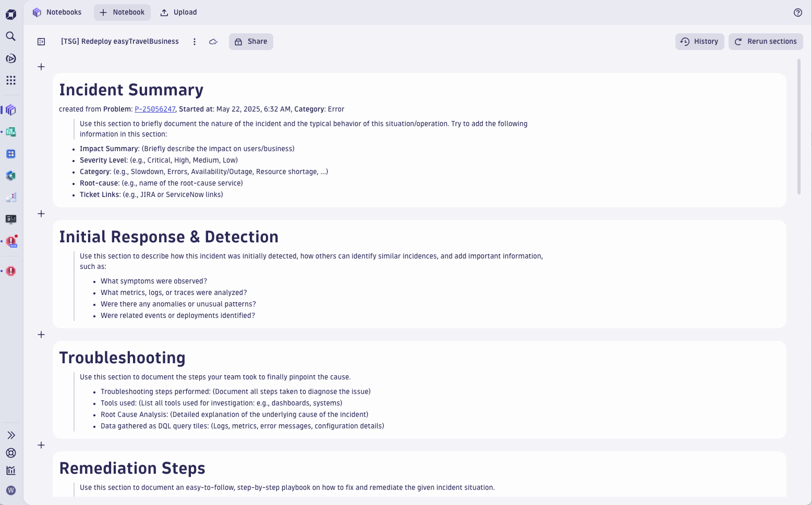Click Upload in the top bar
The height and width of the screenshot is (505, 812).
pos(178,13)
